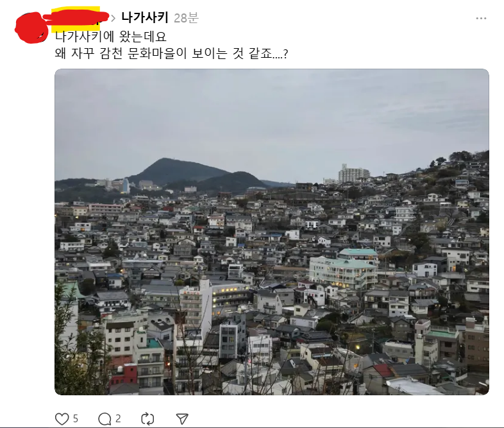Screen dimensions: 504x428
Task: Click the 28분 timestamp
Action: [186, 18]
